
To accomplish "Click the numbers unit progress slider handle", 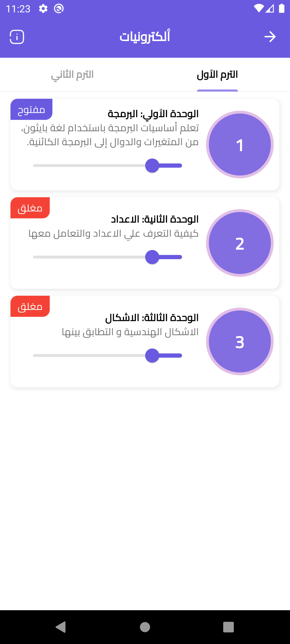I will click(152, 257).
